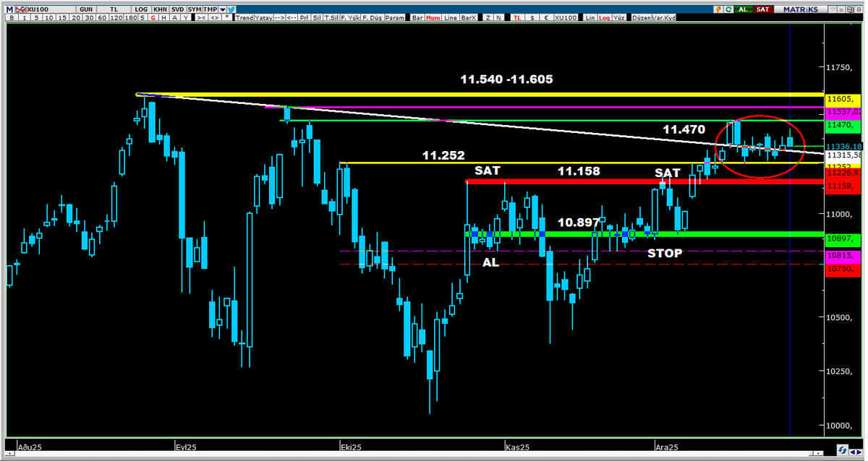Click the --> arrow tool

click(x=279, y=17)
